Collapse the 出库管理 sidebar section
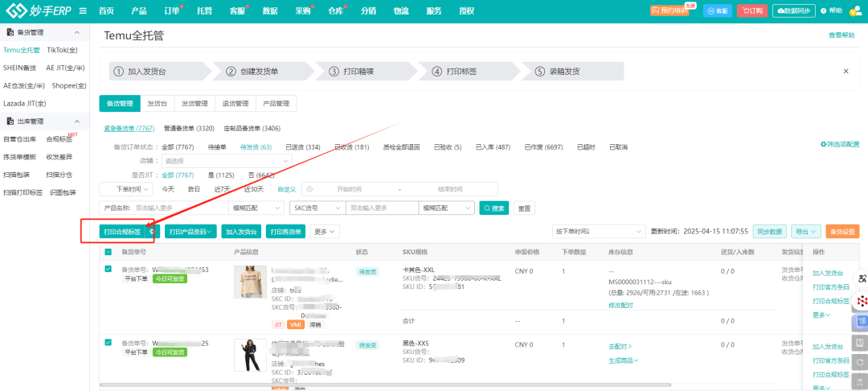The height and width of the screenshot is (391, 868). click(x=77, y=121)
